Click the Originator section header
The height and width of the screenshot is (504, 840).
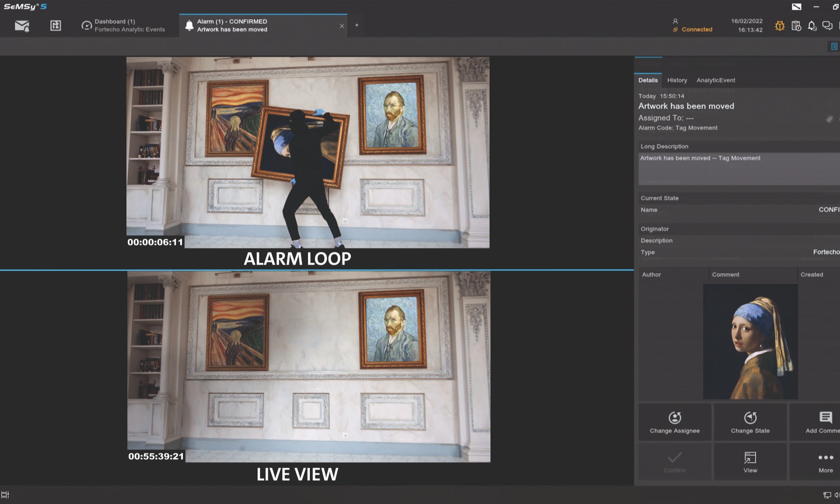click(x=739, y=229)
